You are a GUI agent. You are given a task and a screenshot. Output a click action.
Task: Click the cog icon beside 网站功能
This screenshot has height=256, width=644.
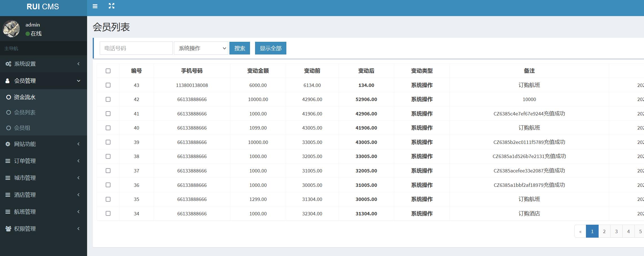(x=8, y=144)
